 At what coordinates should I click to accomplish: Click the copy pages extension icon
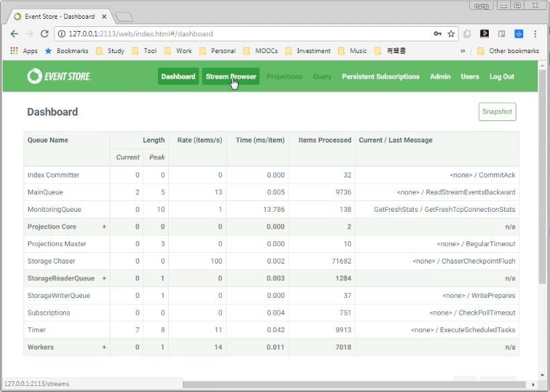(x=467, y=34)
